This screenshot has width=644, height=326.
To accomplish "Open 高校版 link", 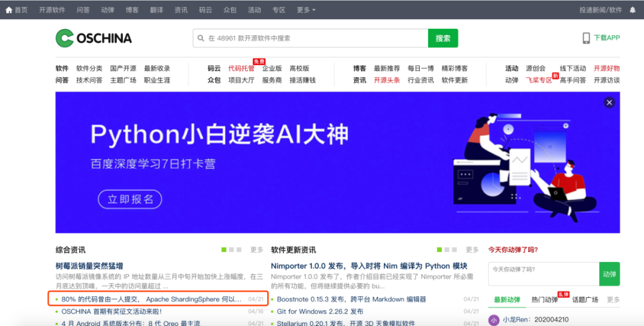I will [299, 68].
